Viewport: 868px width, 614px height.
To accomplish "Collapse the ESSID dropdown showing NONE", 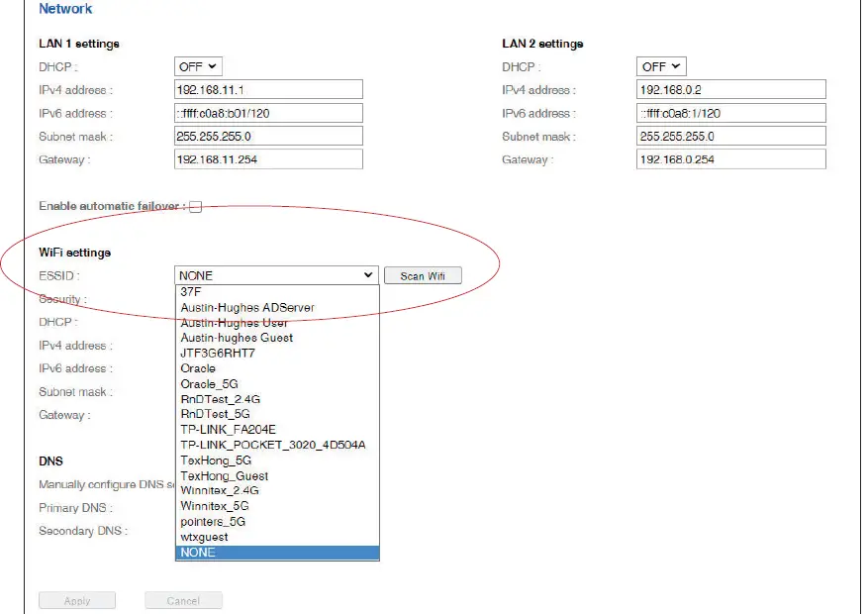I will click(x=276, y=275).
